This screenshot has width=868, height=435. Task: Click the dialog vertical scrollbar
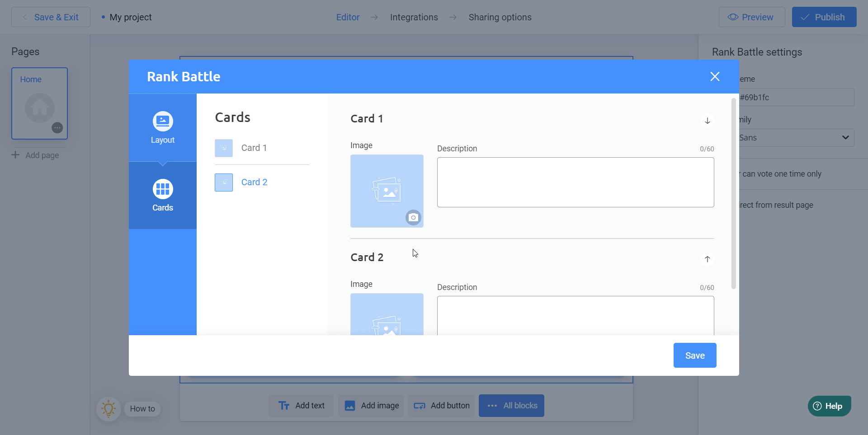[x=733, y=193]
